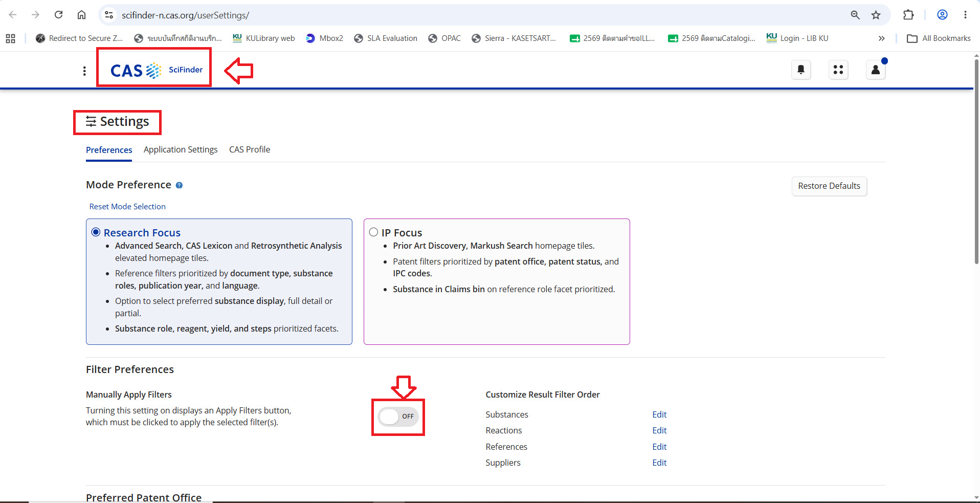
Task: Switch to the Application Settings tab
Action: click(x=181, y=149)
